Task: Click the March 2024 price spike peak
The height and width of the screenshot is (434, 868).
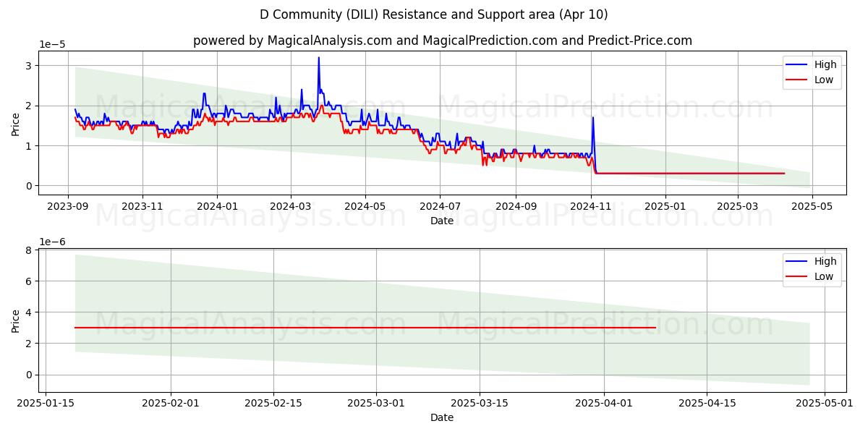Action: coord(318,58)
